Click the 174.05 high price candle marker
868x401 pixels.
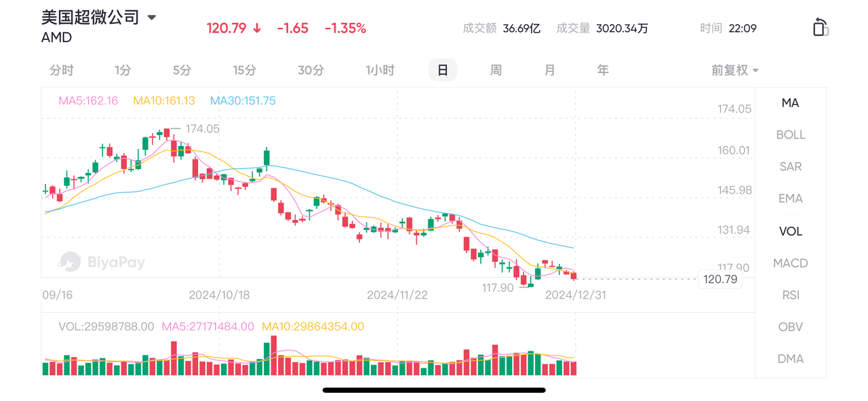(x=202, y=129)
